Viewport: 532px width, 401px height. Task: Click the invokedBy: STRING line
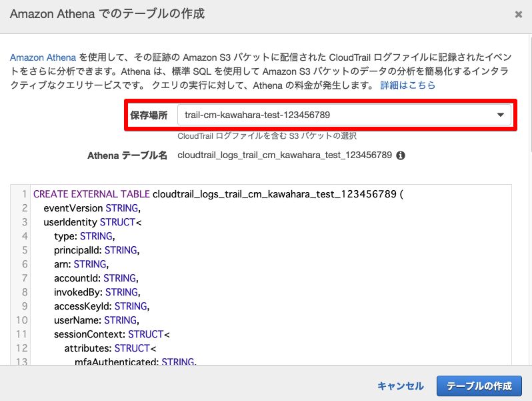97,292
